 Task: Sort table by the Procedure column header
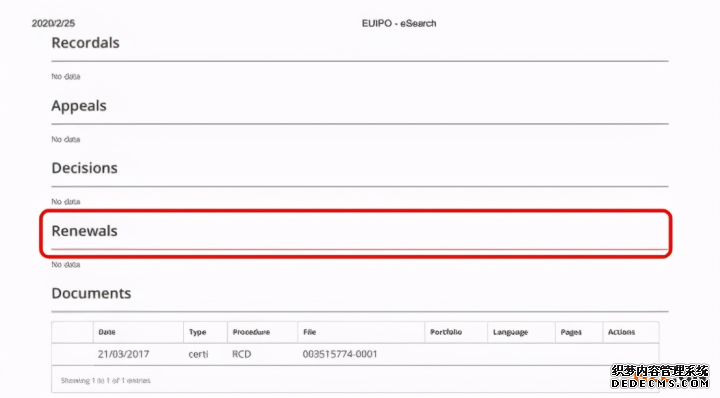(x=251, y=332)
